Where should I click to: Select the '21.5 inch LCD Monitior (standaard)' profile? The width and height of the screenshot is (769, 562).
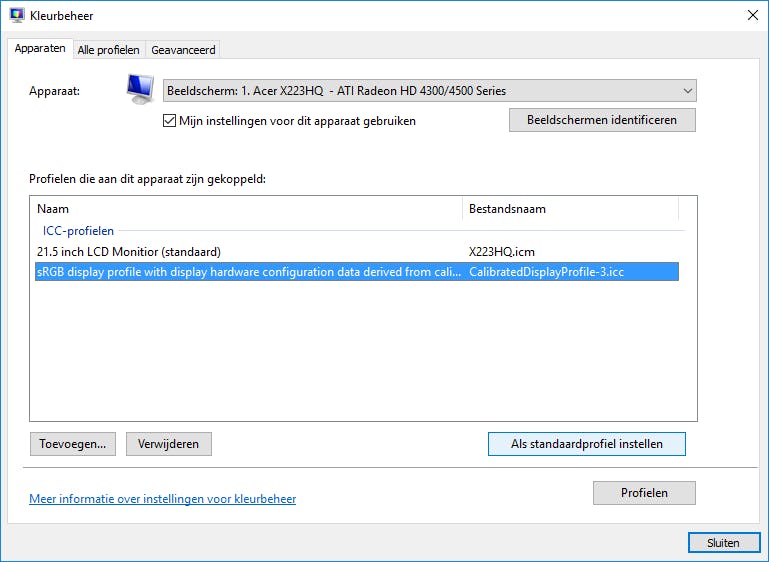tap(357, 252)
